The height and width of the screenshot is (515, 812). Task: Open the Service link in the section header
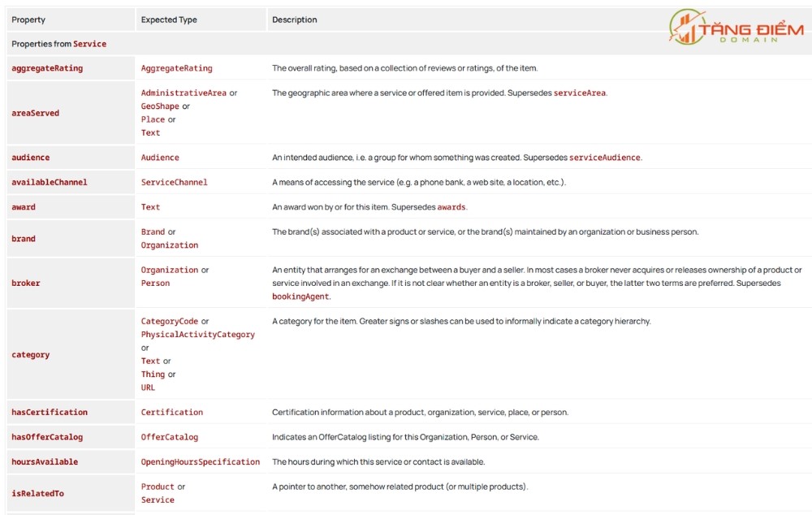[x=89, y=44]
